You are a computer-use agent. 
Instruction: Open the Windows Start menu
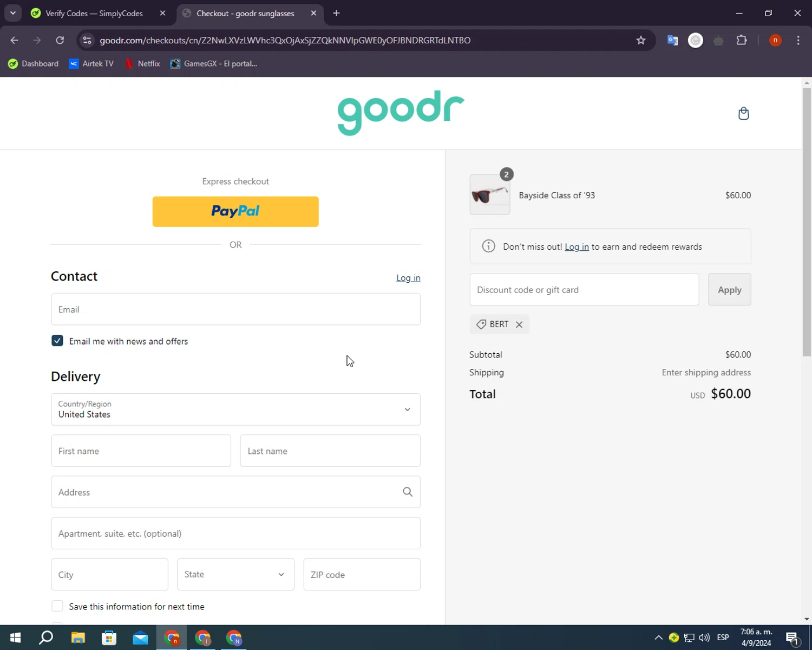click(x=15, y=638)
